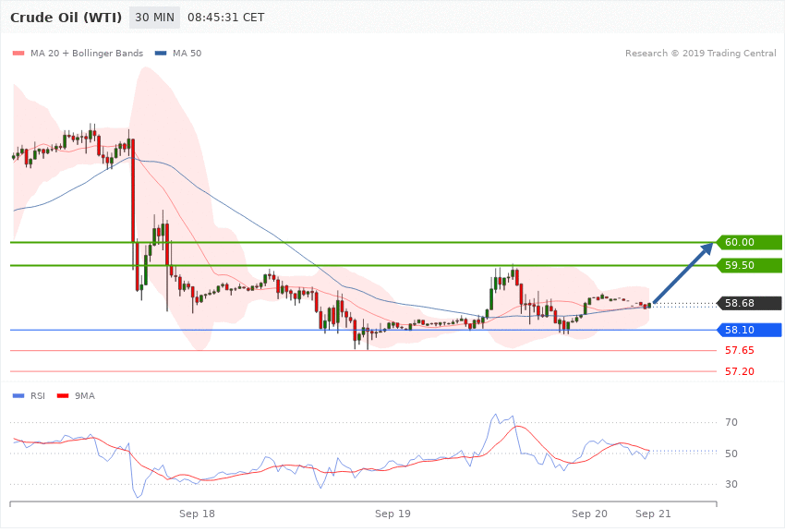Screen dimensions: 785x532
Task: Click the RSI legend label
Action: click(38, 396)
